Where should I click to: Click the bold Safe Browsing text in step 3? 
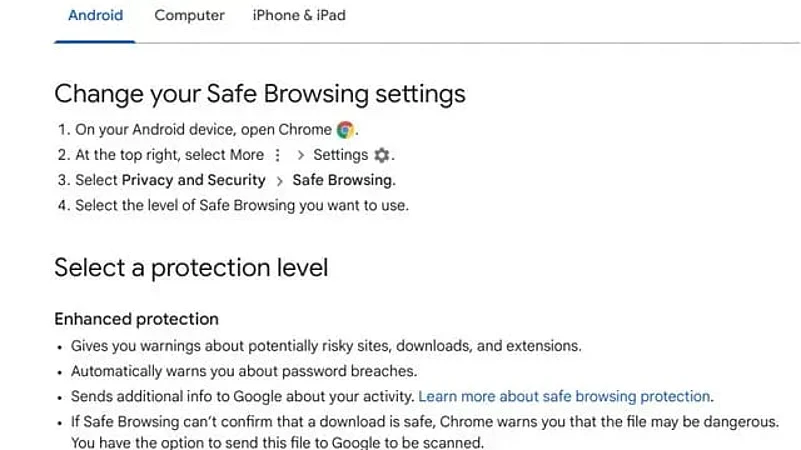(x=343, y=181)
